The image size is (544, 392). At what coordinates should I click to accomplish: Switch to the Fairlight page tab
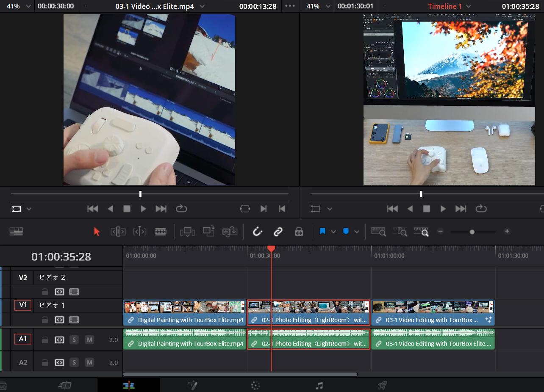coord(319,385)
